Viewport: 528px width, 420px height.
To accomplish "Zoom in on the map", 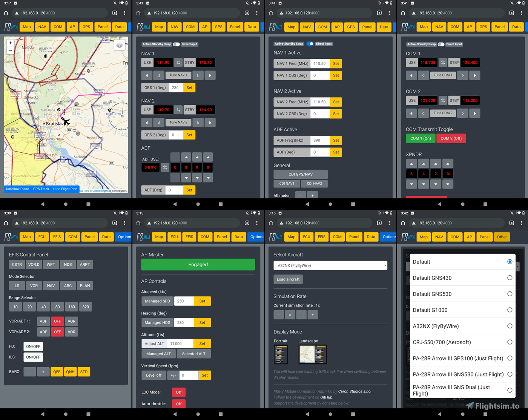I will (10, 43).
